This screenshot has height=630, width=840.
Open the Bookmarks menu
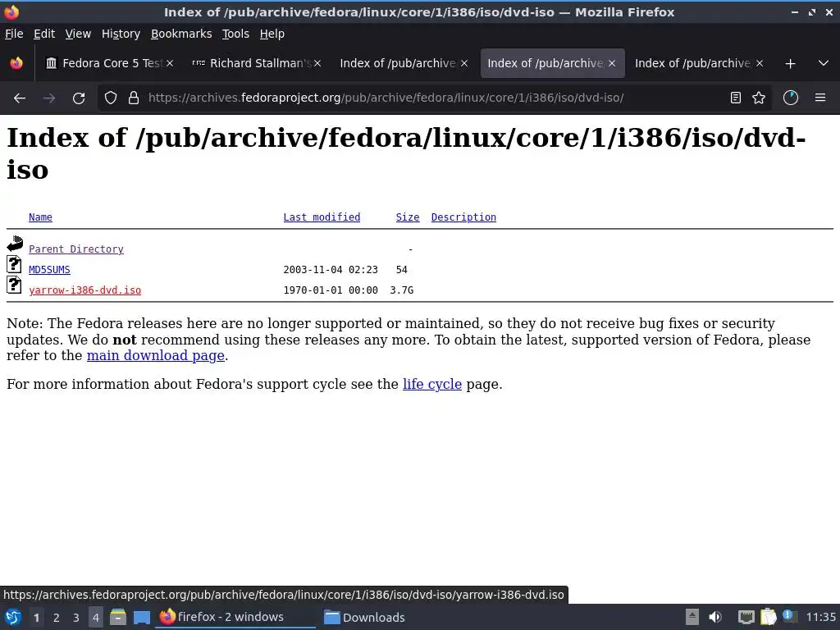tap(181, 34)
